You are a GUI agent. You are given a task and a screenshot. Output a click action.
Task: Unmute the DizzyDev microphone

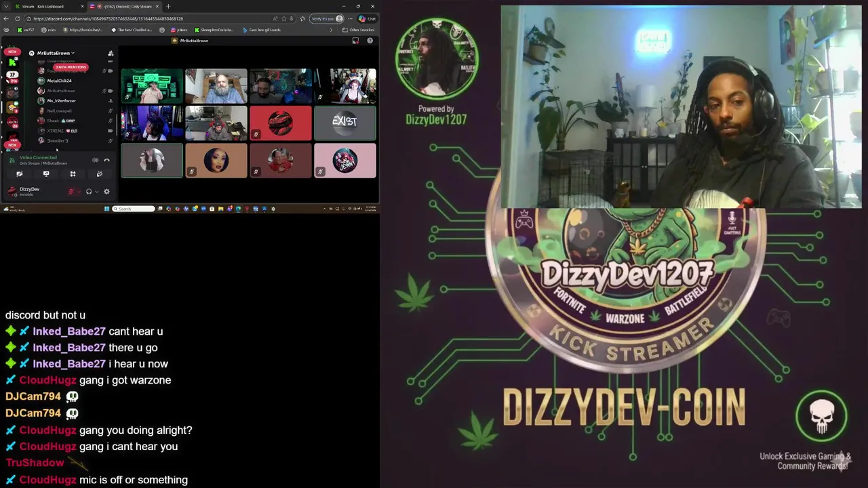[x=71, y=192]
